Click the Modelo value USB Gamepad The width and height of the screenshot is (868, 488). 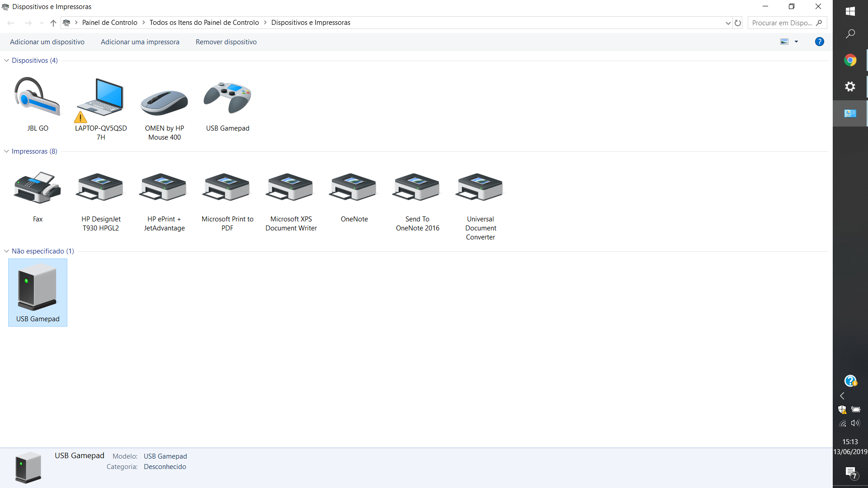[x=165, y=456]
